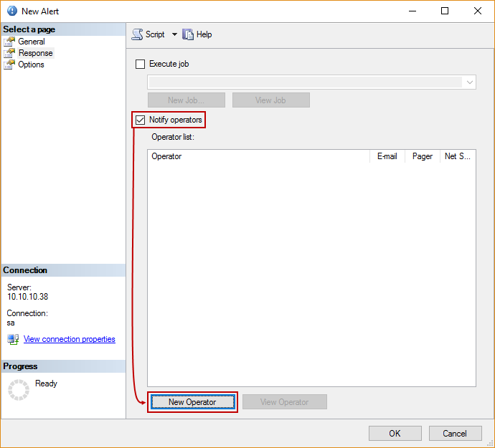The width and height of the screenshot is (495, 448).
Task: Sort by the Operator column header
Action: pyautogui.click(x=258, y=156)
